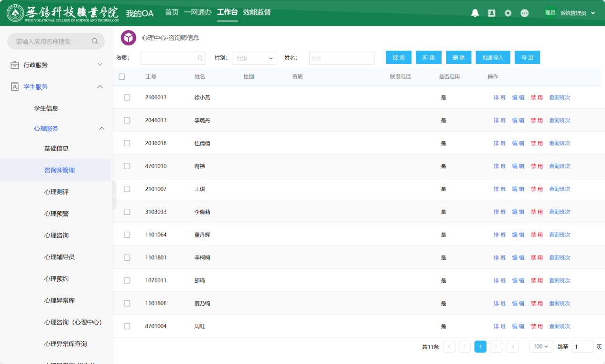Click the person icon beside 学生服务
The image size is (605, 364).
pos(15,86)
